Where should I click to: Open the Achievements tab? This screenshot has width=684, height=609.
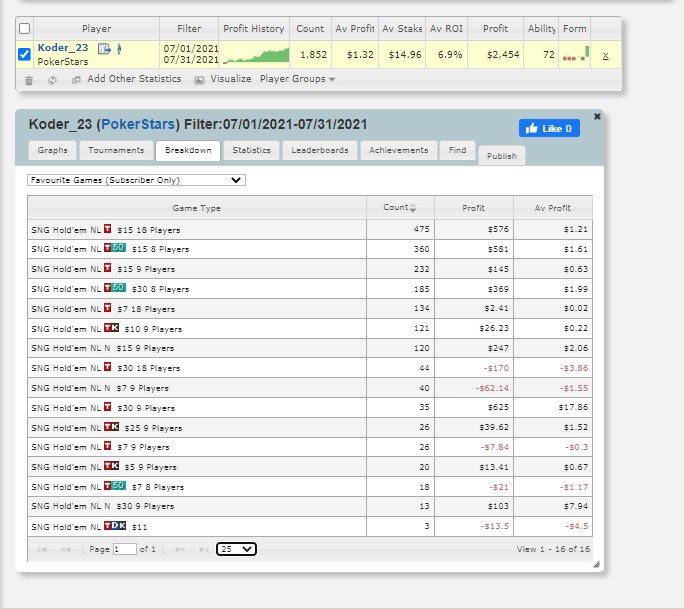pyautogui.click(x=399, y=150)
